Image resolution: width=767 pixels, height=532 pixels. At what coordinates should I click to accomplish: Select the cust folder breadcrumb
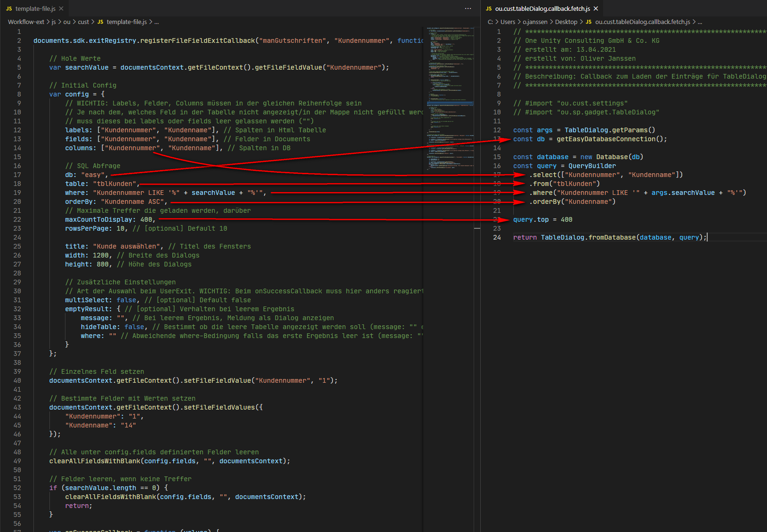coord(83,22)
